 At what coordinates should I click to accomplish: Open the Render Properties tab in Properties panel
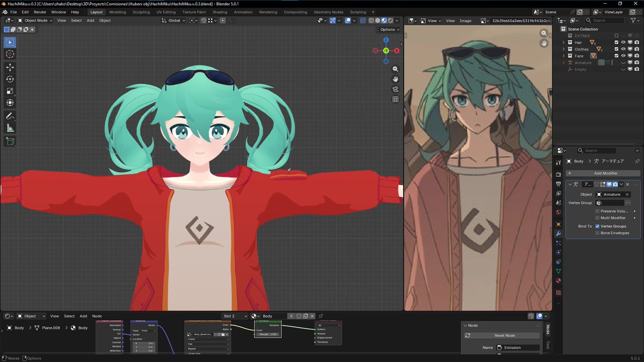click(558, 174)
